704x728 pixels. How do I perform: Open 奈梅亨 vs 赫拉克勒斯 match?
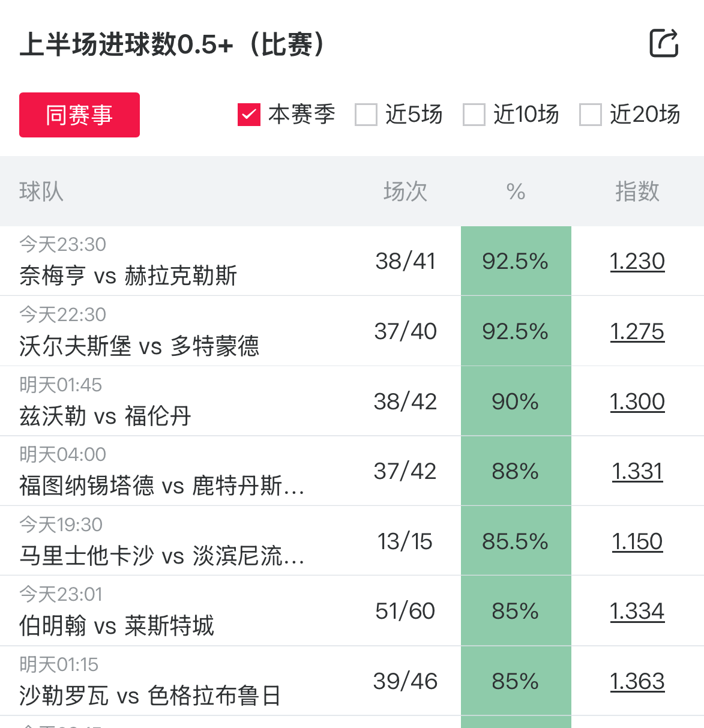(x=128, y=275)
